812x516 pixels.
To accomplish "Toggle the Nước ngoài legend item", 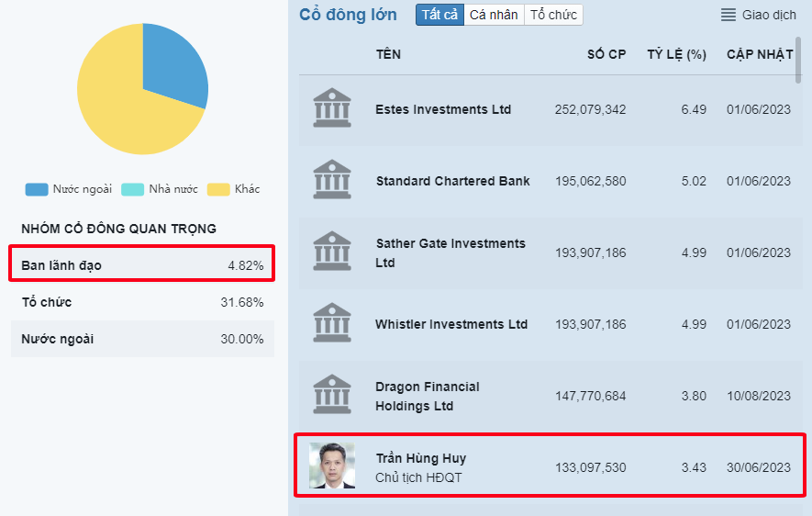I will tap(69, 189).
